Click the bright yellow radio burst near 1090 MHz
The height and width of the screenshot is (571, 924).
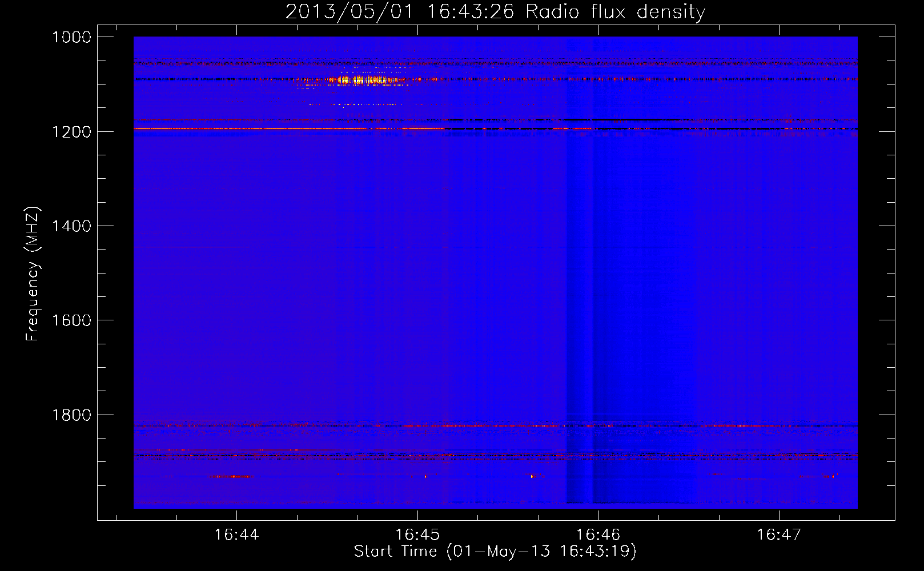coord(365,80)
